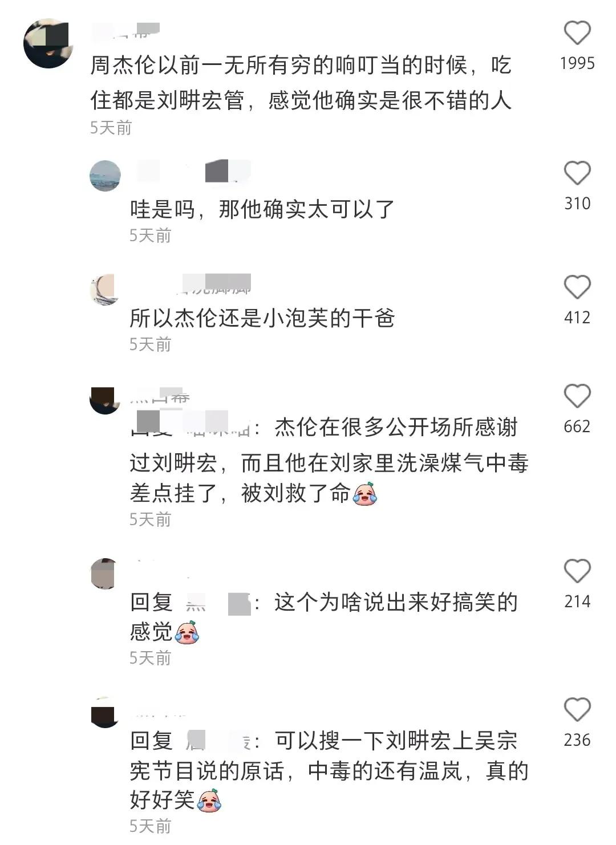Like the reply with 214 likes

point(577,571)
